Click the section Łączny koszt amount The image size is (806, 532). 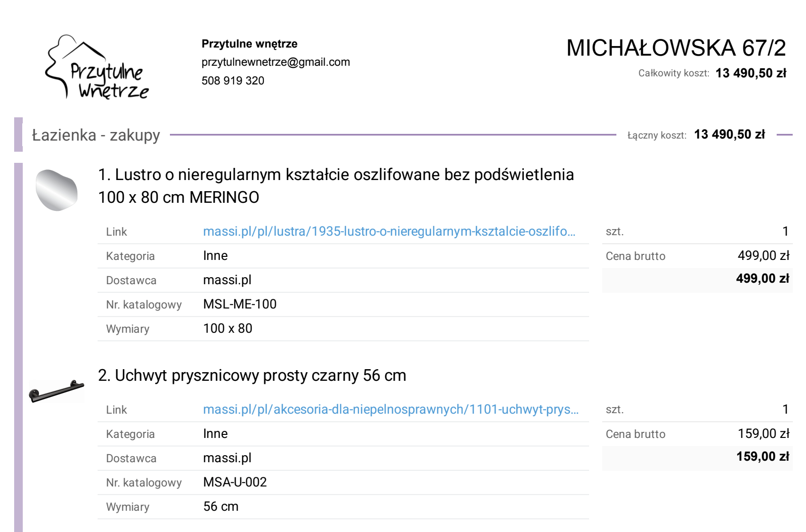(x=729, y=135)
